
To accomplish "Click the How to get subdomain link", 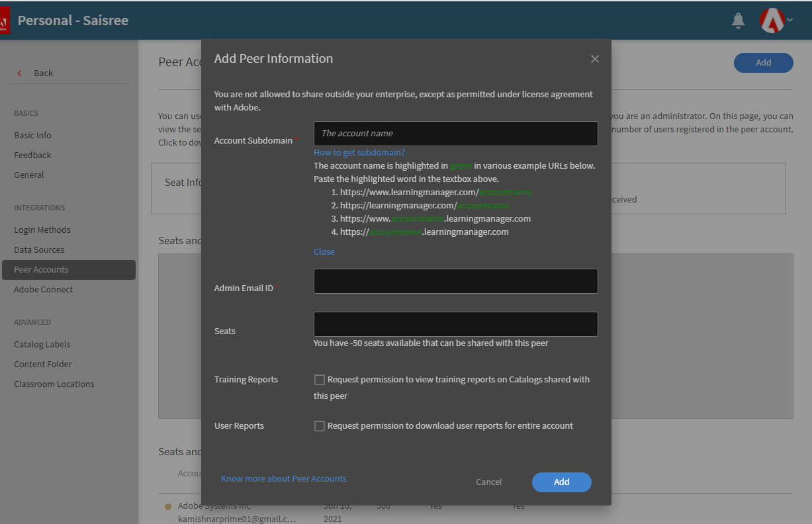I will 359,153.
